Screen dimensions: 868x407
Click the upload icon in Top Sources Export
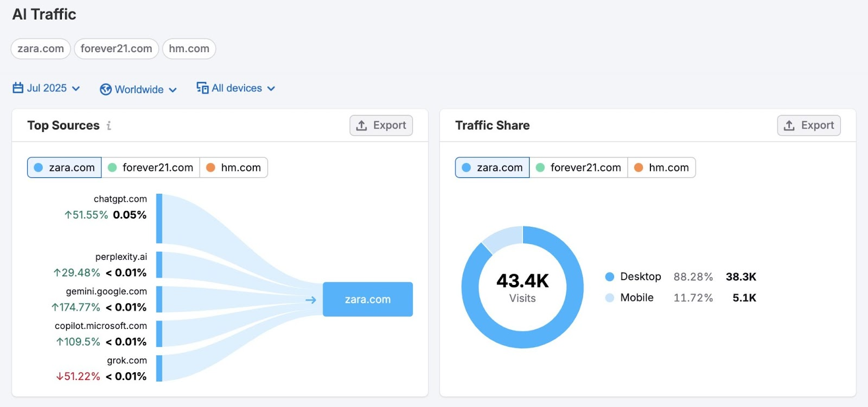(x=361, y=125)
